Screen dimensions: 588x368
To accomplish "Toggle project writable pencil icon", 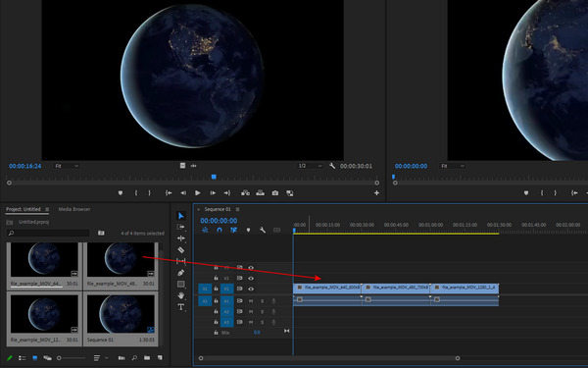I will click(x=10, y=358).
